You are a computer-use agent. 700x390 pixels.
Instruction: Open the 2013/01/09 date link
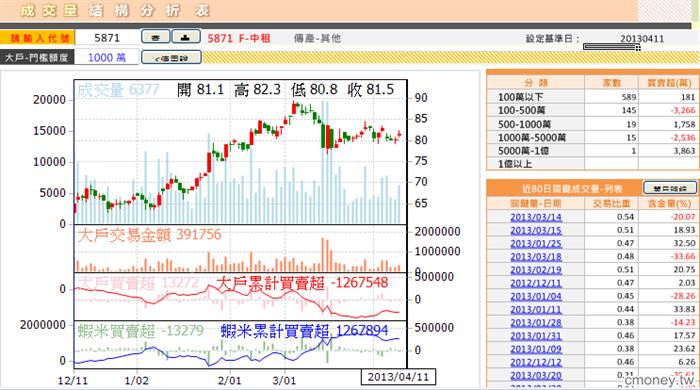click(x=536, y=349)
